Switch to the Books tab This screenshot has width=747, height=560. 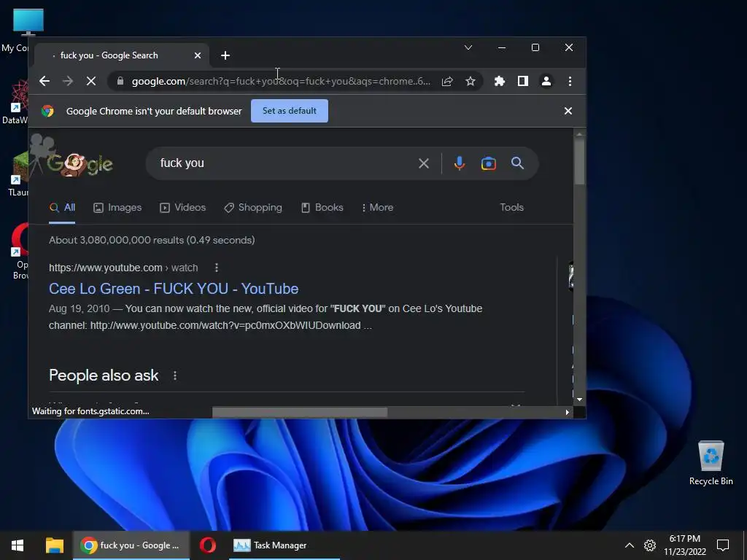coord(322,208)
